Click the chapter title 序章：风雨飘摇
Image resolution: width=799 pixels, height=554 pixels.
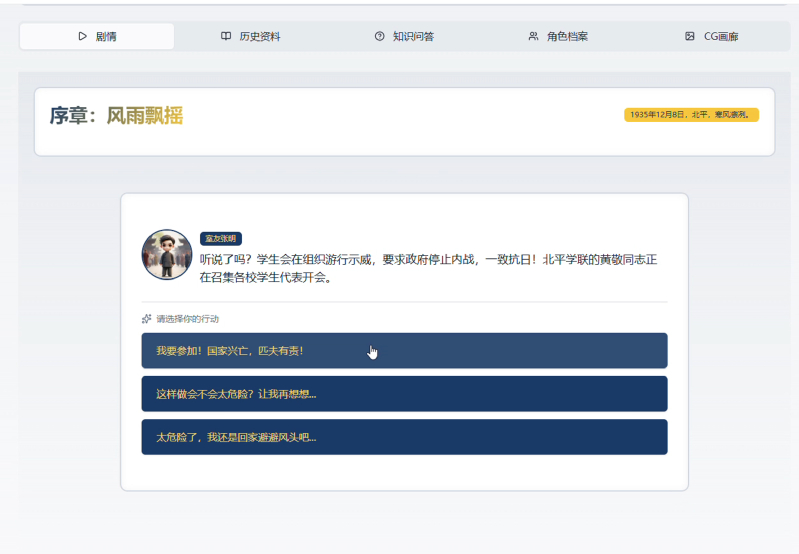(x=116, y=116)
